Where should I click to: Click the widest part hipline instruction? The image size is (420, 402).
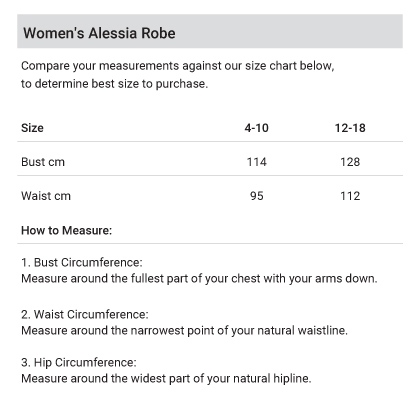(166, 378)
